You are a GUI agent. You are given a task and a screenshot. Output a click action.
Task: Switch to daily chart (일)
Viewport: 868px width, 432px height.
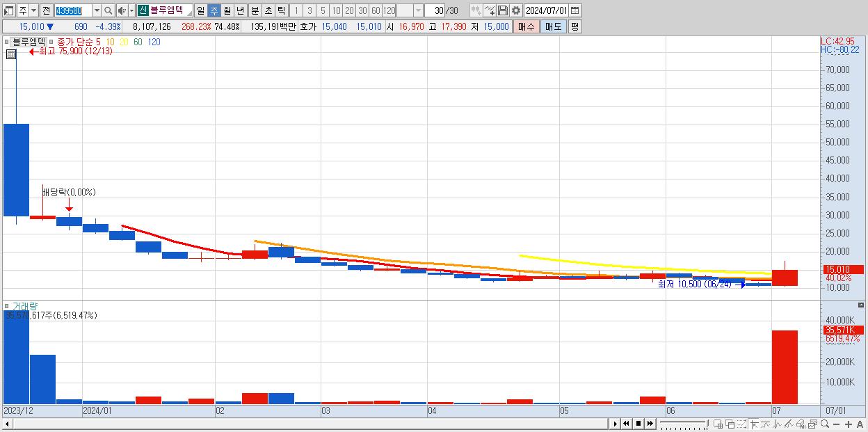pos(200,10)
